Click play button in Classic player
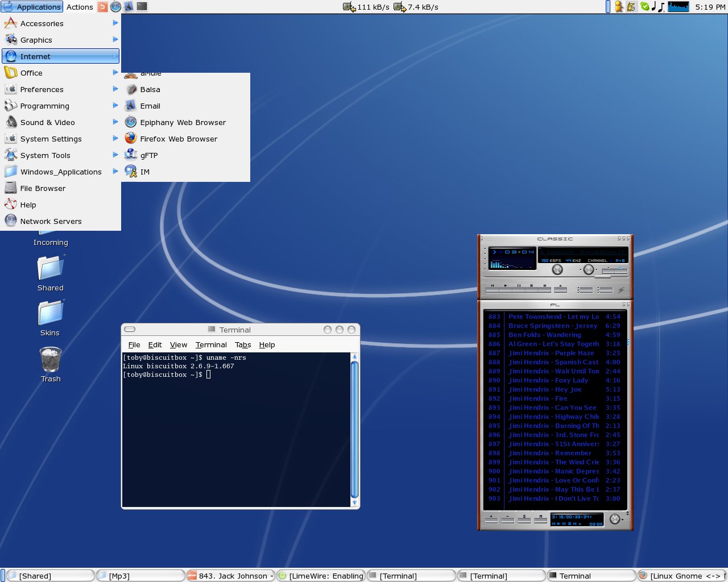The width and height of the screenshot is (728, 582). click(x=506, y=289)
